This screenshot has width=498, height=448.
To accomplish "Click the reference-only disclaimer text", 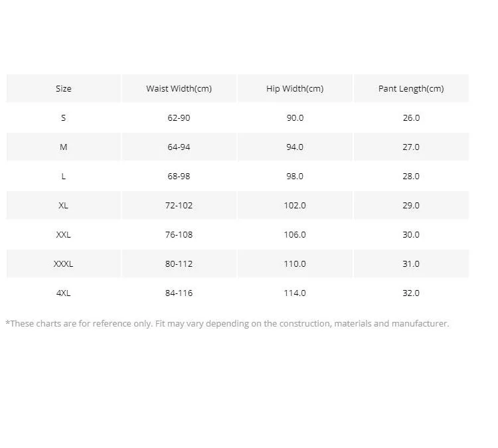I will 227,324.
